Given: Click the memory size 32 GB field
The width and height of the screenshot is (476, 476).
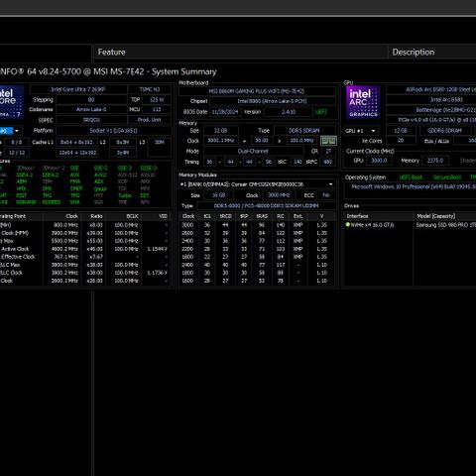Looking at the screenshot, I should (x=220, y=131).
